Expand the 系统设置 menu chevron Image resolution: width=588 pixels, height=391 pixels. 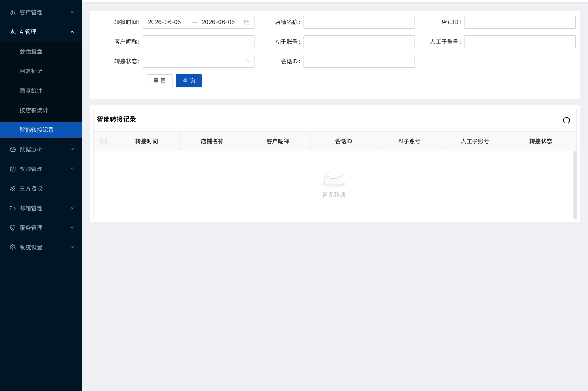(x=72, y=247)
